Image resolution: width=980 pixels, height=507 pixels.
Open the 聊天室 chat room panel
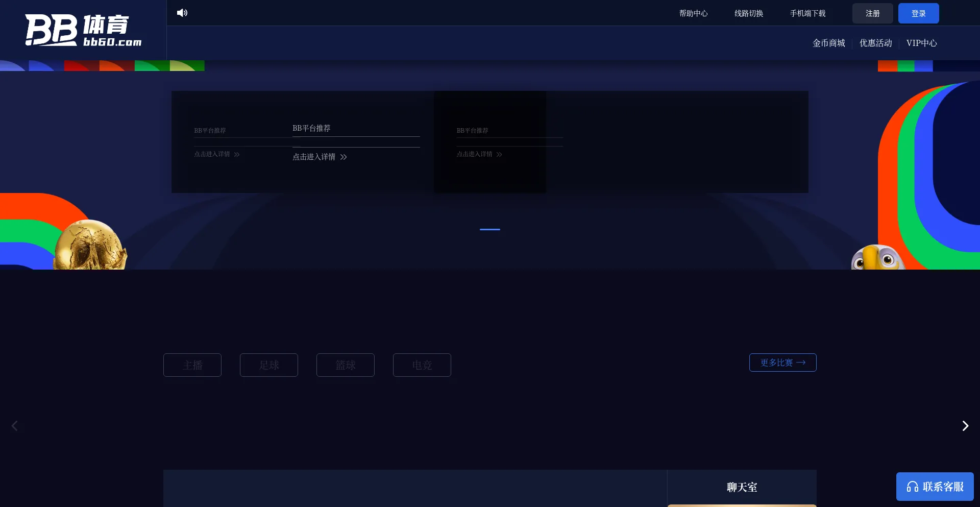(x=742, y=487)
